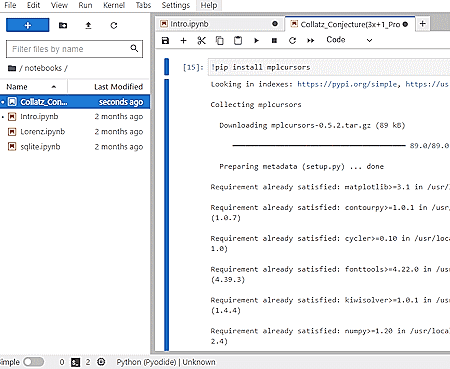Open the File menu

10,5
